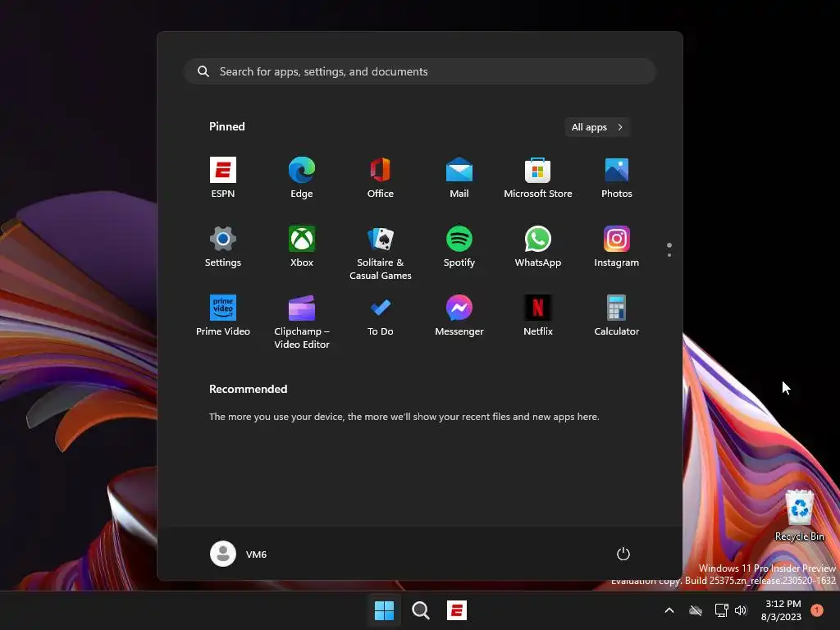Open Netflix

[x=538, y=316]
